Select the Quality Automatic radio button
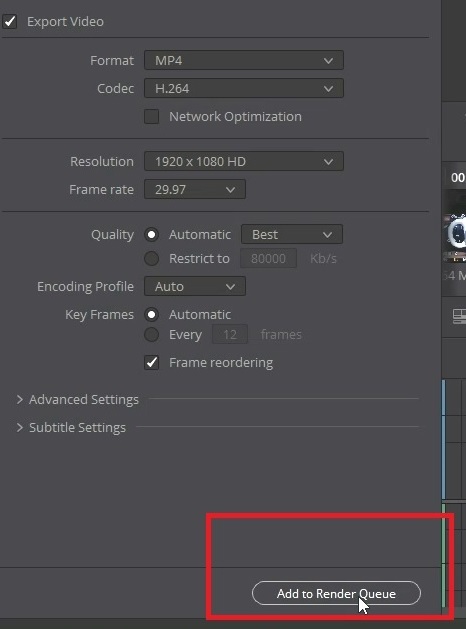Viewport: 466px width, 629px height. 152,234
